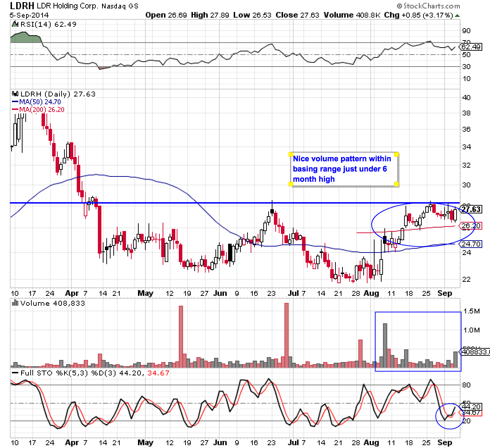
Task: Click the LDRH ticker symbol in header
Action: pos(22,6)
